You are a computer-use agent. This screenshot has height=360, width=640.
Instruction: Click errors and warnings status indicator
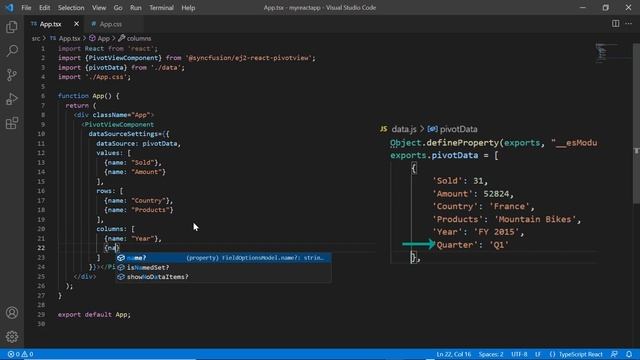(20, 354)
